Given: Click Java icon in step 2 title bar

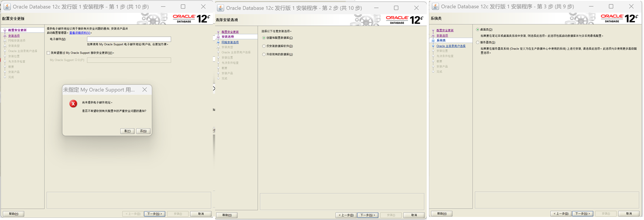Looking at the screenshot, I should tap(220, 8).
